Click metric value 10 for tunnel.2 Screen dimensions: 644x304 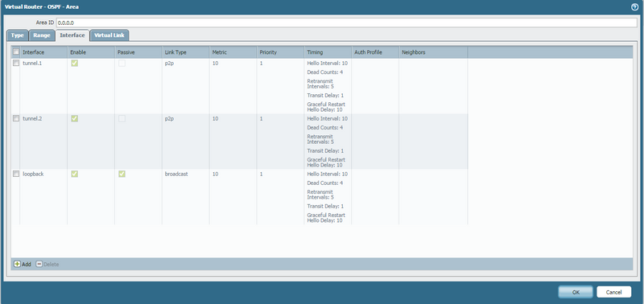pos(215,118)
